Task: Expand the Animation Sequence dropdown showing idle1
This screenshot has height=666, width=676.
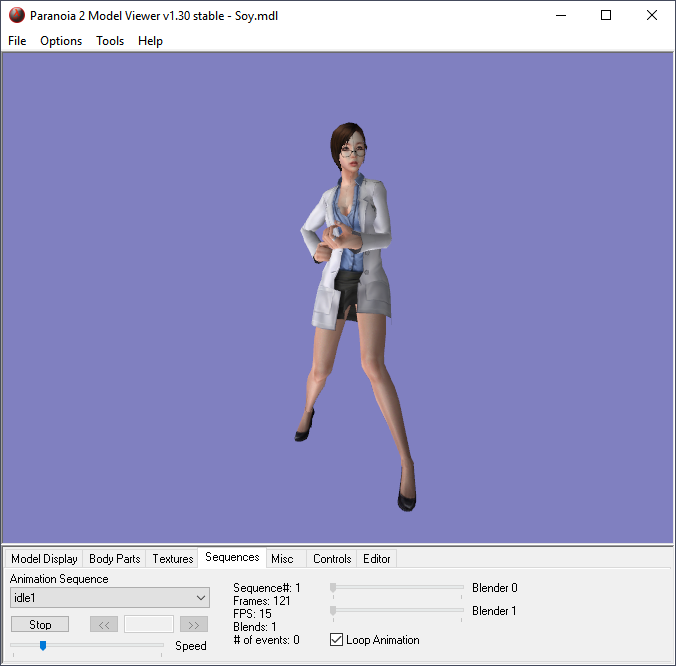Action: (110, 598)
